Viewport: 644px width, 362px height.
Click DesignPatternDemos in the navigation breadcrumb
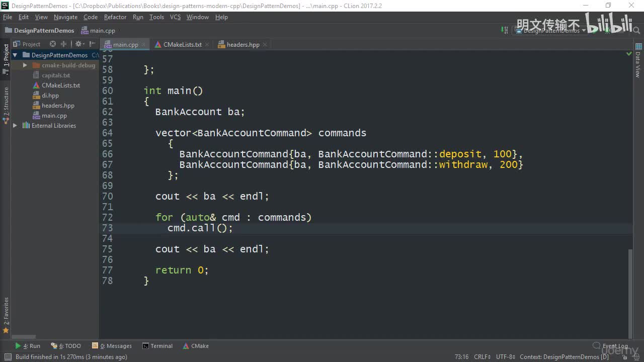[40, 31]
